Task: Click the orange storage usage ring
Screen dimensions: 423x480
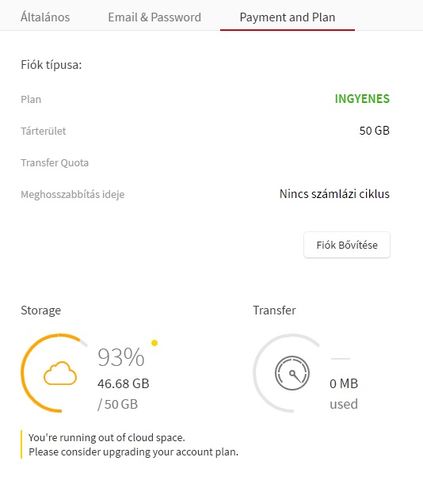Action: pyautogui.click(x=53, y=373)
